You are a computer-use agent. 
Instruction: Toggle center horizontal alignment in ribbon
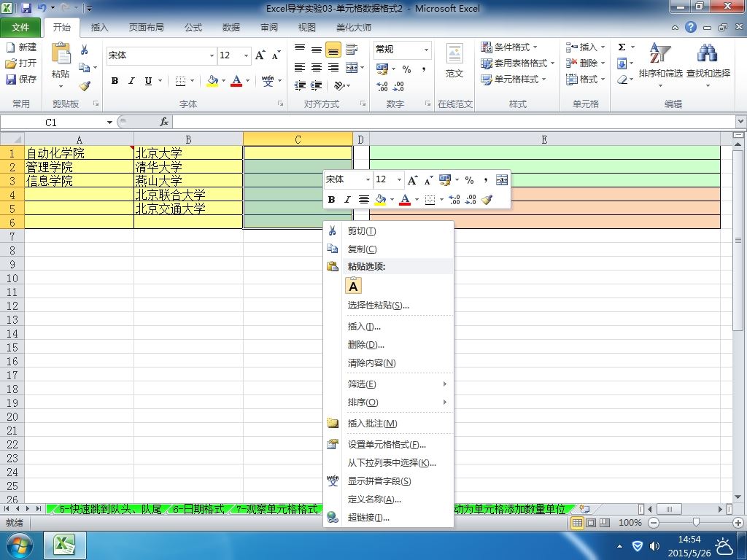316,68
